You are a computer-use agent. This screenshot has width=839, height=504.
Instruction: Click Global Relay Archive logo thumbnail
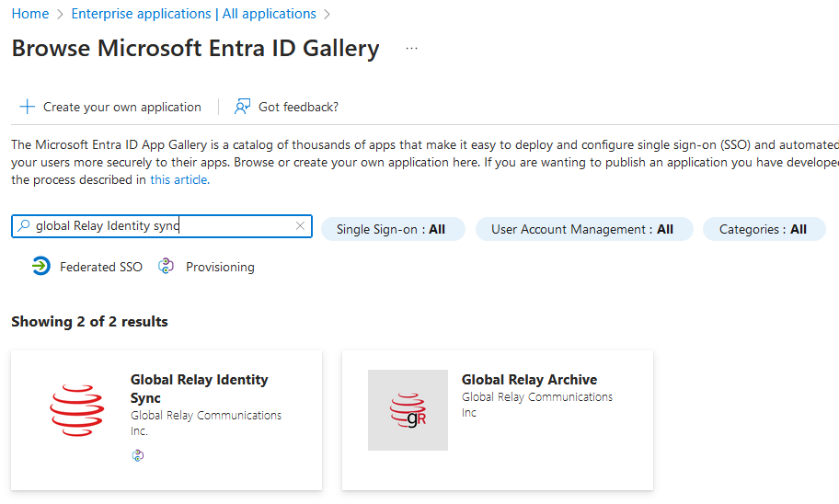point(408,410)
